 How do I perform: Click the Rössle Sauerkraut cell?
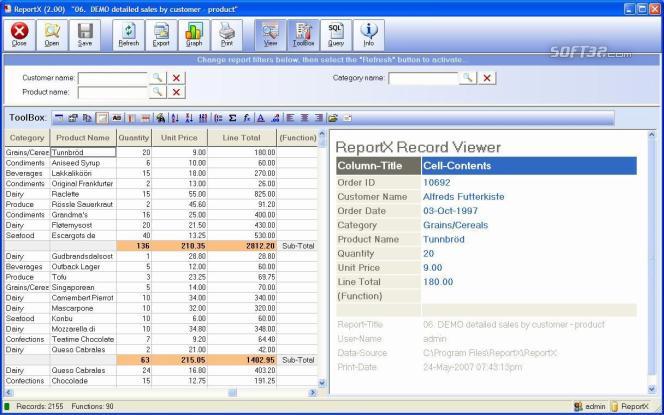83,205
